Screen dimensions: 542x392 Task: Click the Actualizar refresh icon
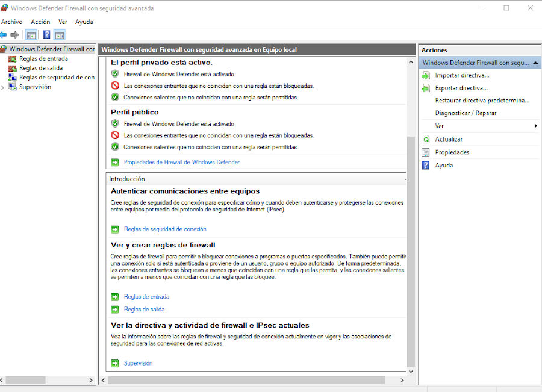[x=426, y=139]
